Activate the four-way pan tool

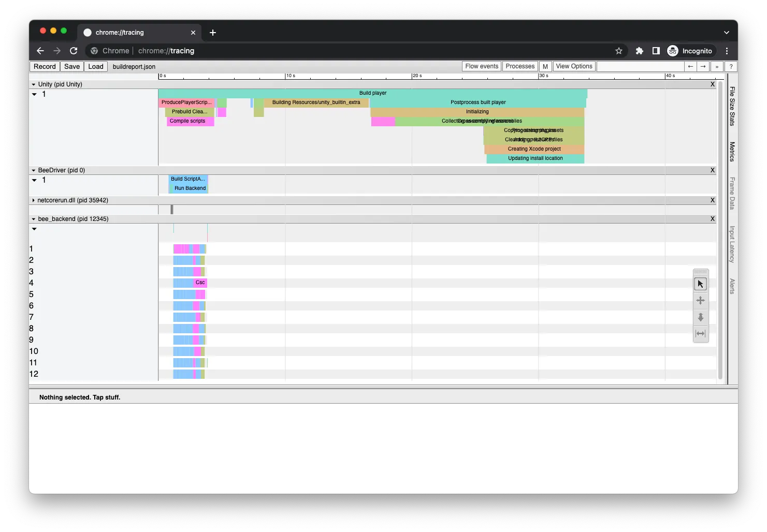coord(700,300)
